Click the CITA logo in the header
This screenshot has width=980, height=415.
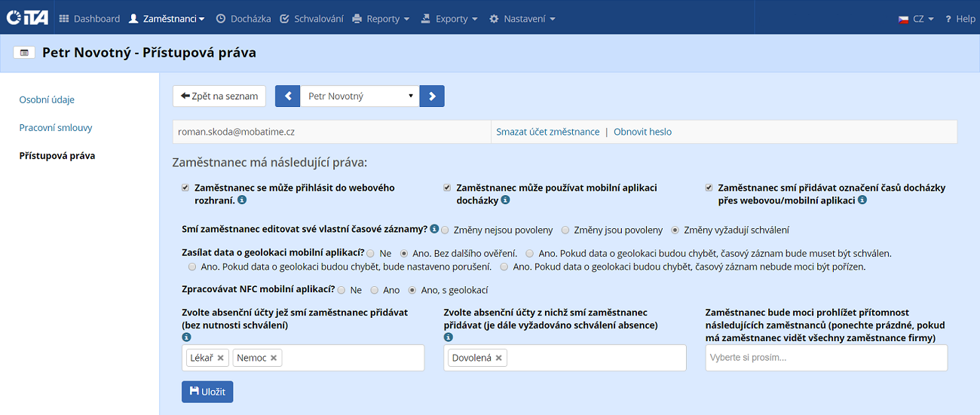click(x=27, y=17)
